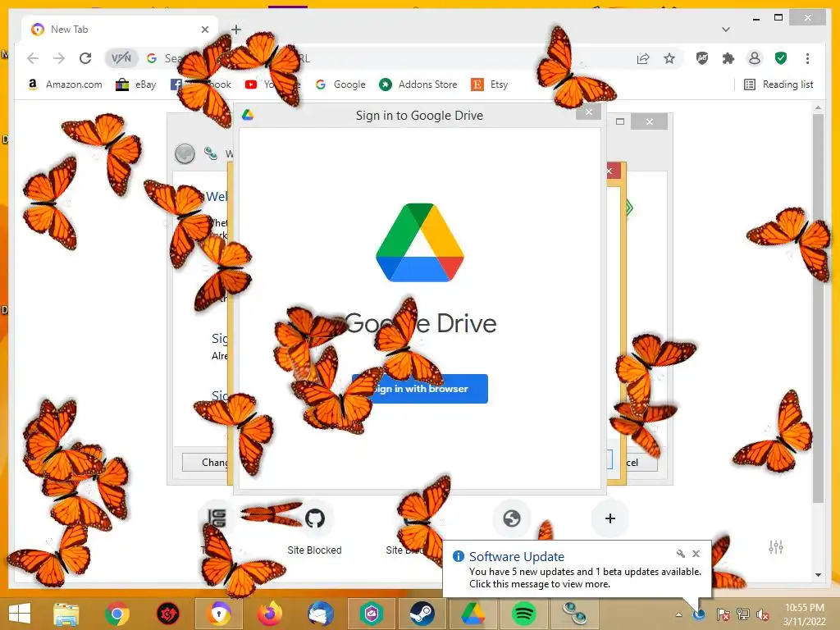Switch to Google Drive taskbar icon
The image size is (840, 630).
tap(472, 614)
